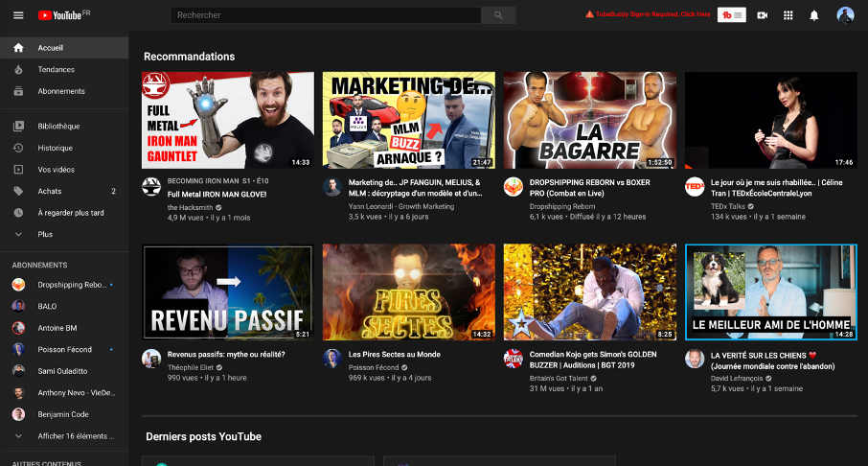Play the Marketing de MLM Buzz thumbnail
Viewport: 868px width, 466px height.
pos(408,120)
